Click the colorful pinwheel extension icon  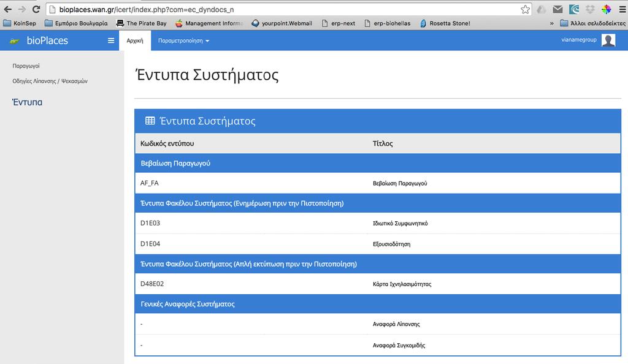tap(607, 9)
